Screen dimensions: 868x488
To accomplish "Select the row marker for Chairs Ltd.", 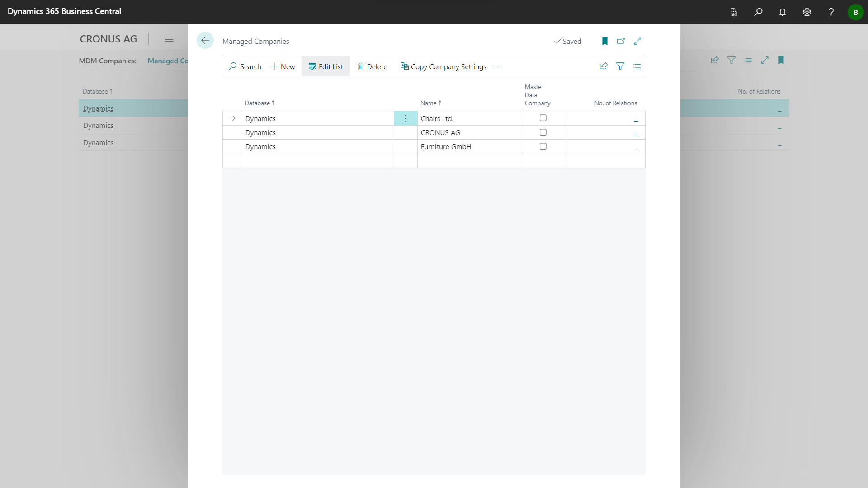I will click(x=232, y=118).
